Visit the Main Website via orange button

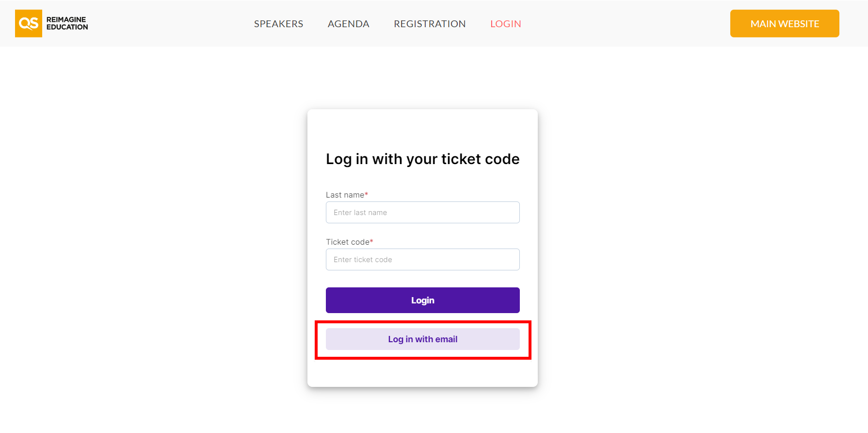click(784, 24)
